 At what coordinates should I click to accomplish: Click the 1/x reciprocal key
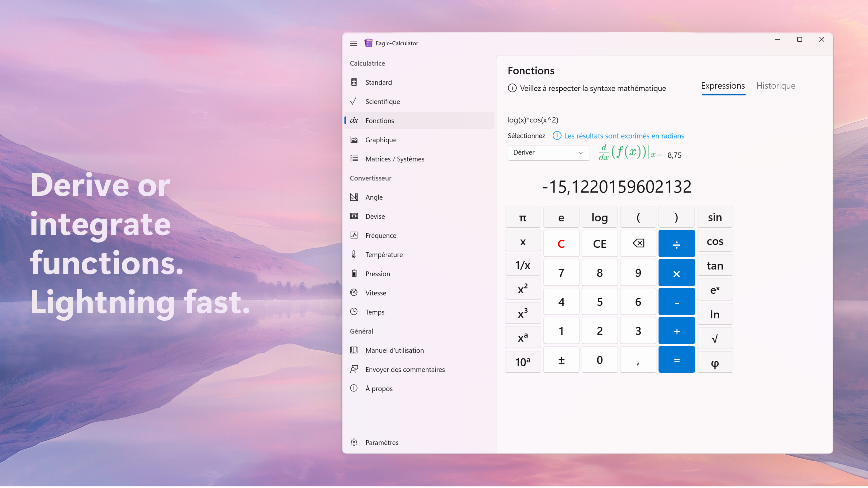tap(523, 265)
